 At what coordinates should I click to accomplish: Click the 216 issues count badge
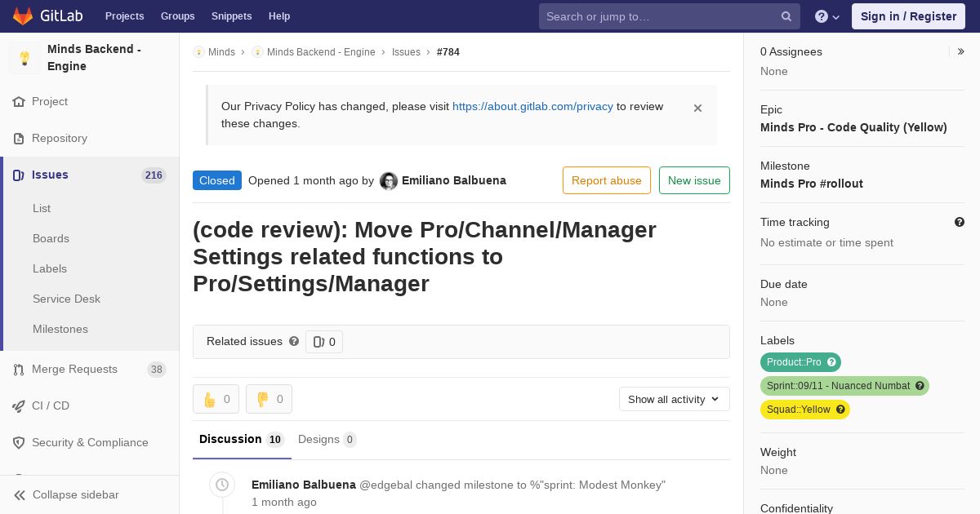154,175
